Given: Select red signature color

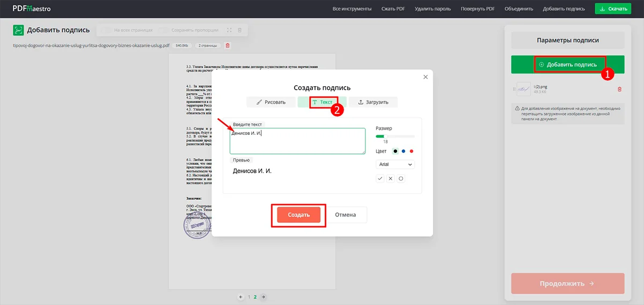Looking at the screenshot, I should click(411, 151).
